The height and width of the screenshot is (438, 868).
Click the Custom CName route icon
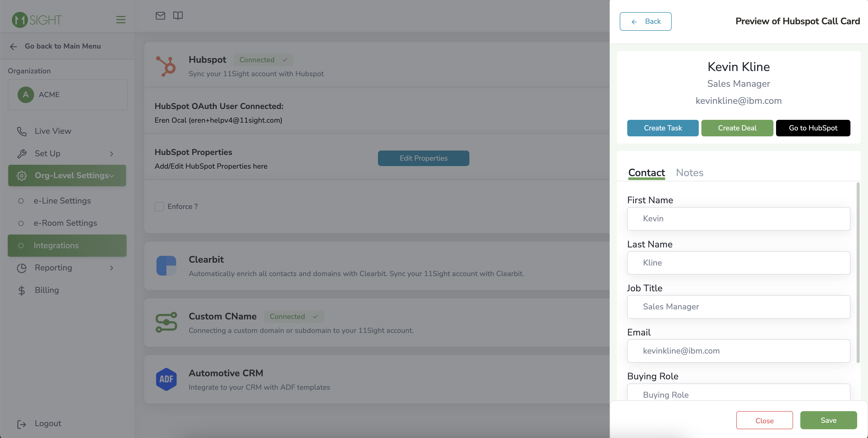coord(166,322)
